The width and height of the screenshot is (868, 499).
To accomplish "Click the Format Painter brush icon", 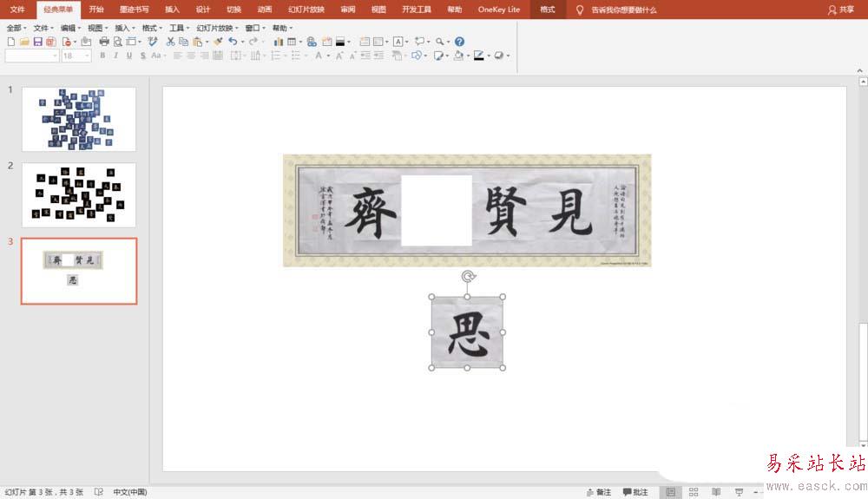I will pos(219,42).
